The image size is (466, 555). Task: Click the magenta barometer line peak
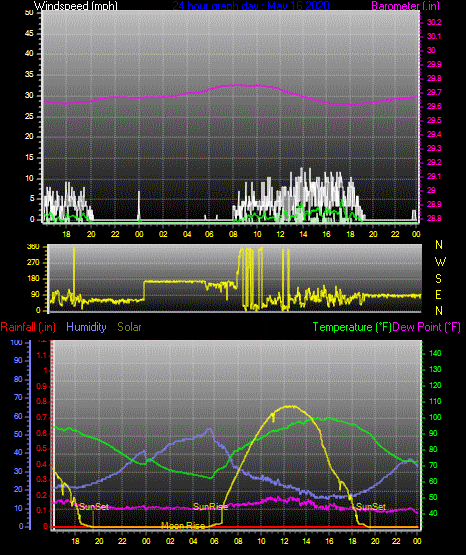(237, 85)
